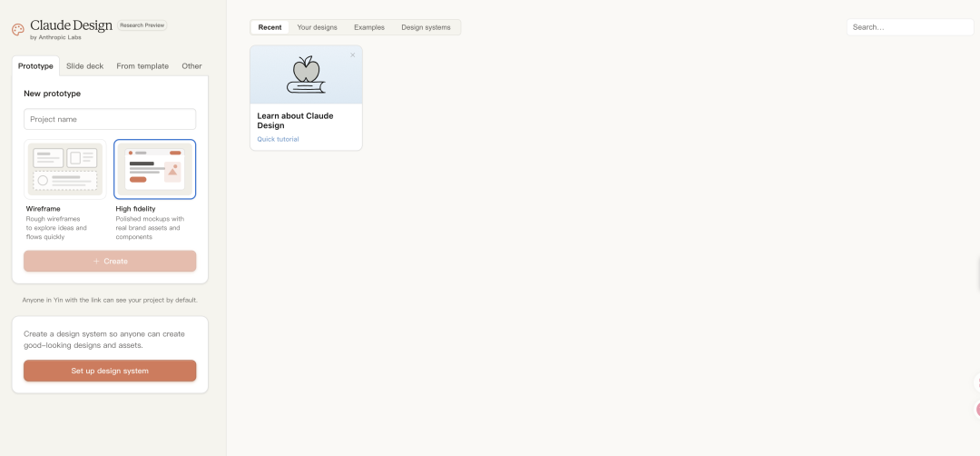
Task: Focus the Project name input field
Action: (x=110, y=119)
